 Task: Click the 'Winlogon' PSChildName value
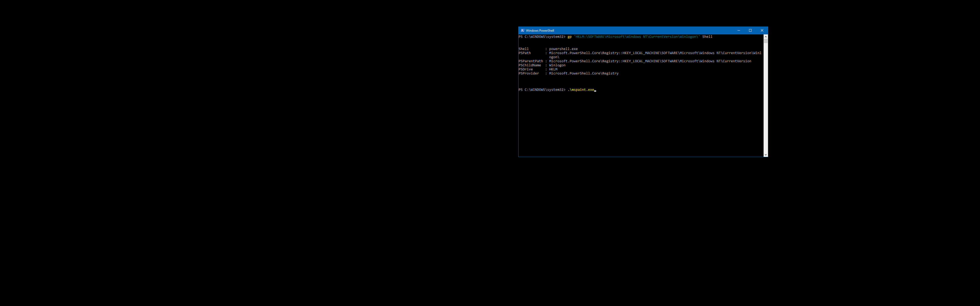point(557,65)
